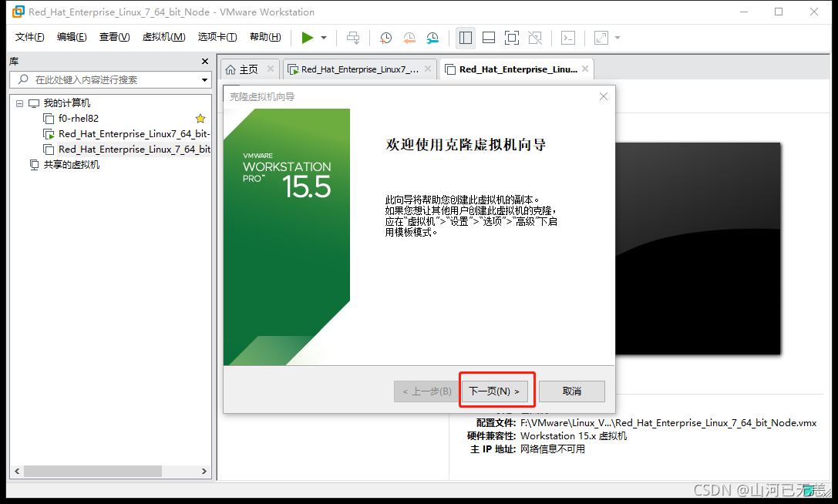The height and width of the screenshot is (504, 838).
Task: Open the 选项卡(T) menu
Action: [x=217, y=37]
